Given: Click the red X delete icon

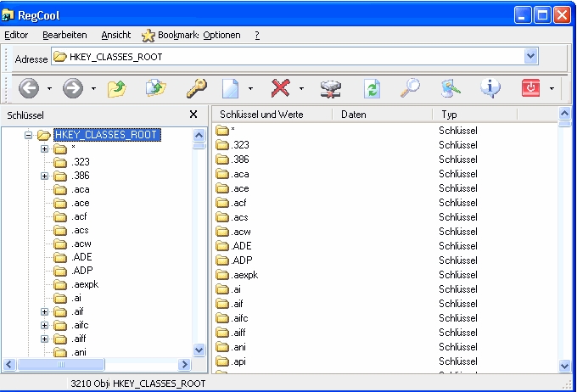Looking at the screenshot, I should (280, 87).
